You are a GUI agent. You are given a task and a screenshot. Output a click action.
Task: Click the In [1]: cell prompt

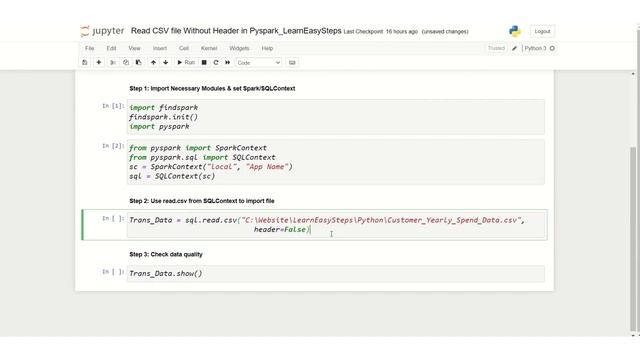[x=113, y=106]
